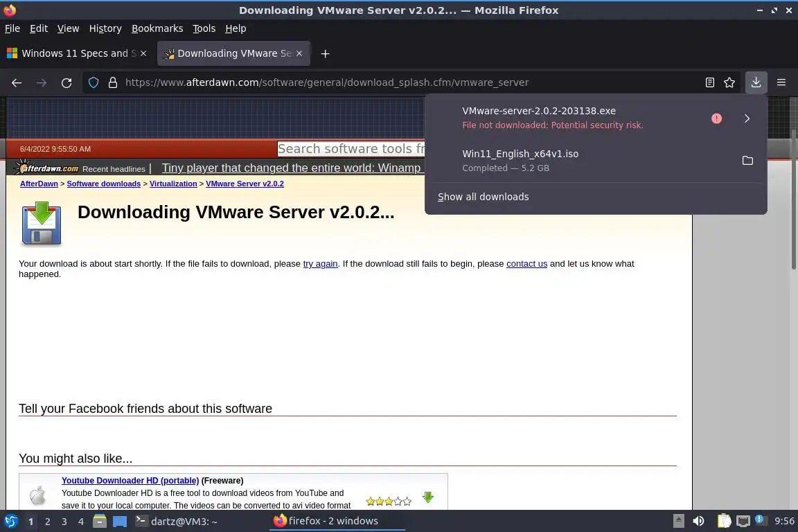Switch to workspace 2
798x532 pixels.
pyautogui.click(x=48, y=522)
